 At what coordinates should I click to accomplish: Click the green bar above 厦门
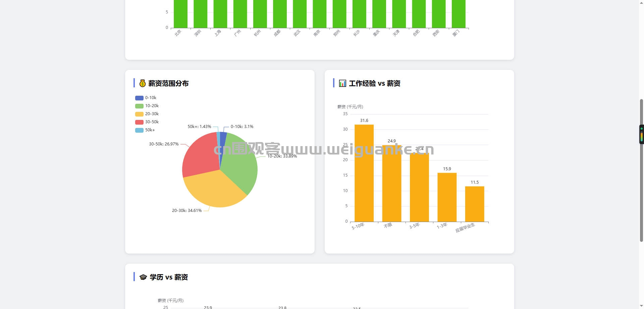point(459,14)
